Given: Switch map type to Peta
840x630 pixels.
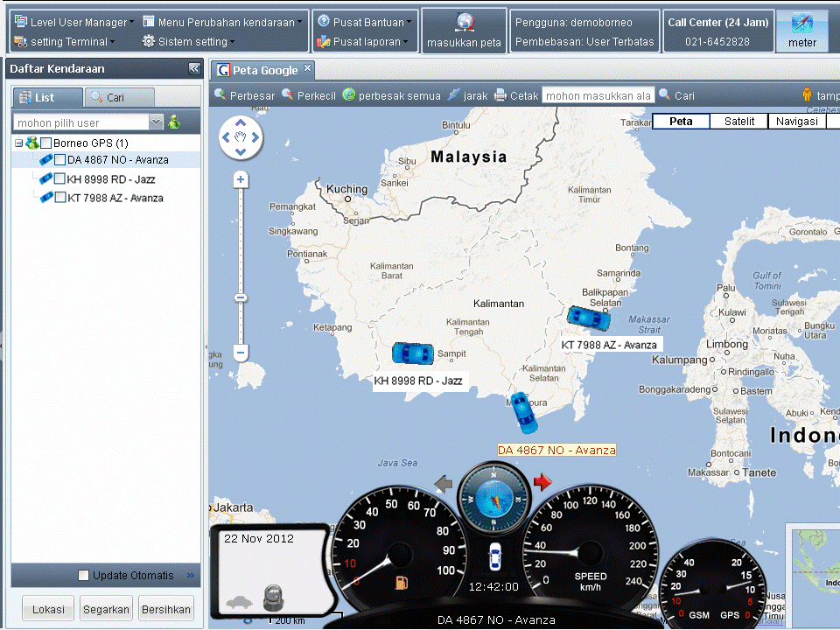Looking at the screenshot, I should click(681, 121).
